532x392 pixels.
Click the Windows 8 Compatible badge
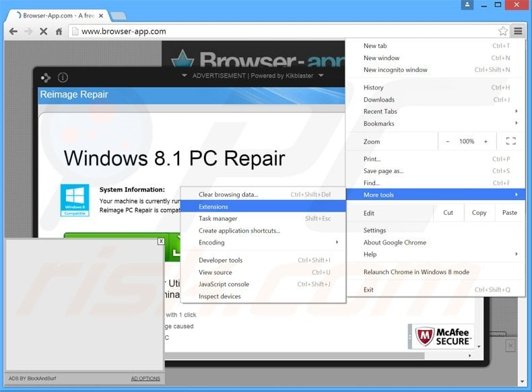(x=75, y=200)
